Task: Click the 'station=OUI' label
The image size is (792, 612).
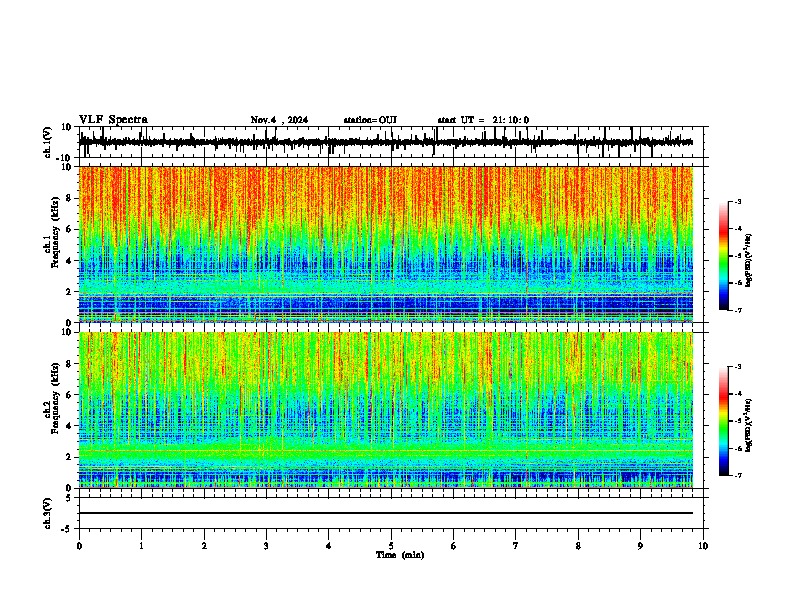Action: [370, 120]
